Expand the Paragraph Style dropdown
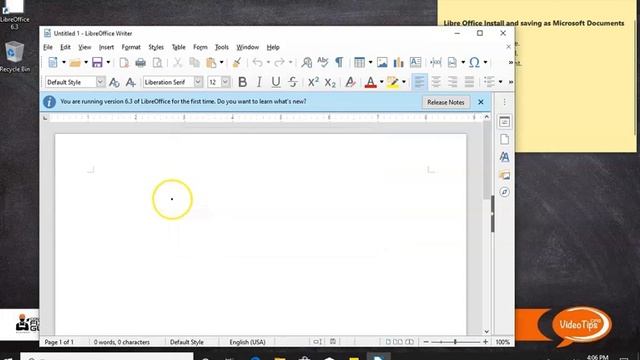The image size is (640, 360). tap(100, 82)
